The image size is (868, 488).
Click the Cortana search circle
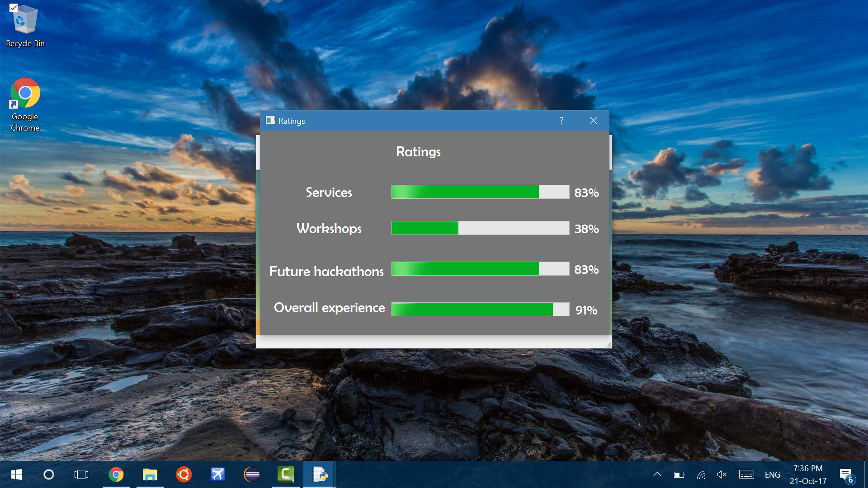click(49, 474)
